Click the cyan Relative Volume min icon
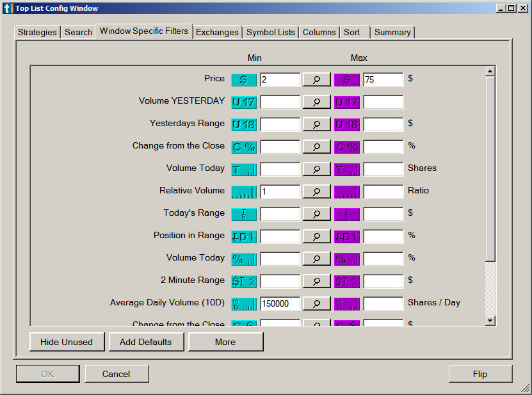The width and height of the screenshot is (532, 395). coord(244,191)
